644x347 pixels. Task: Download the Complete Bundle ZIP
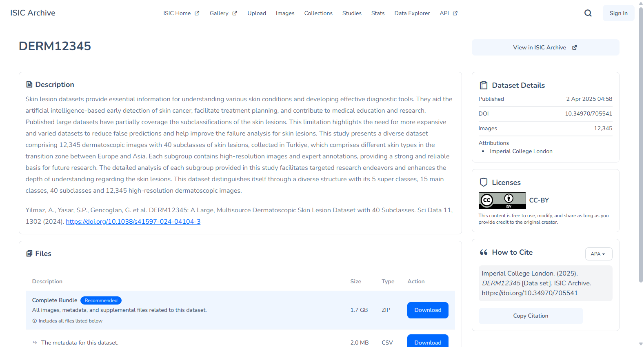click(428, 310)
